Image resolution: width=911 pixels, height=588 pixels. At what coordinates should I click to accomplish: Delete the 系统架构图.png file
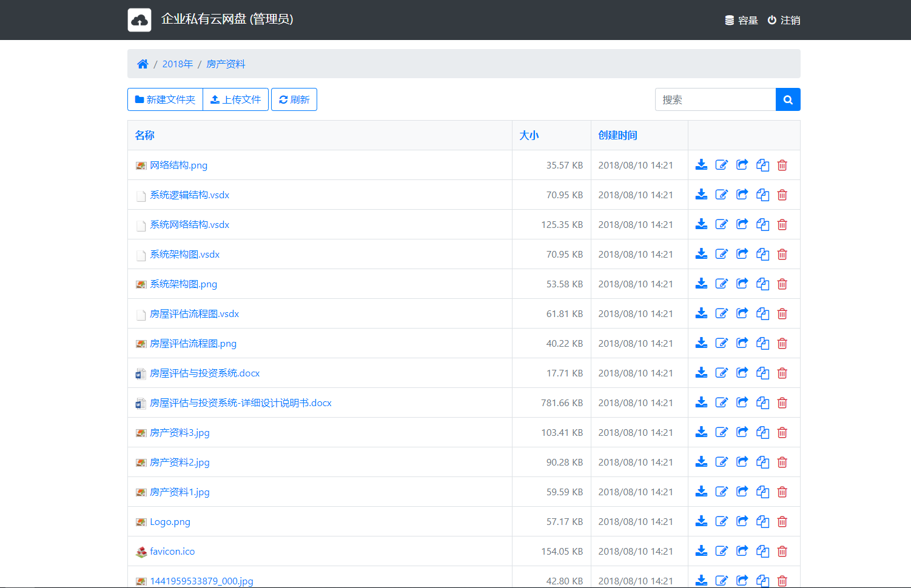(782, 284)
